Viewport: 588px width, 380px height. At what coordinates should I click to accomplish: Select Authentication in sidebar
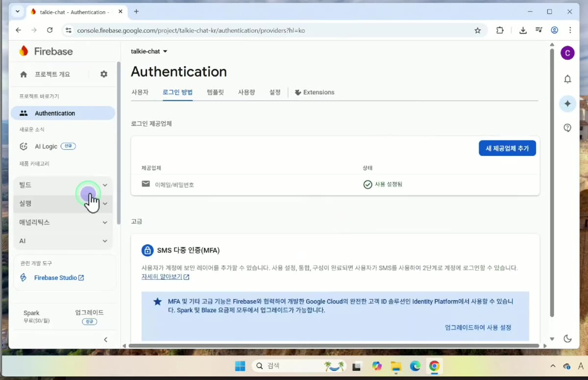click(x=63, y=113)
